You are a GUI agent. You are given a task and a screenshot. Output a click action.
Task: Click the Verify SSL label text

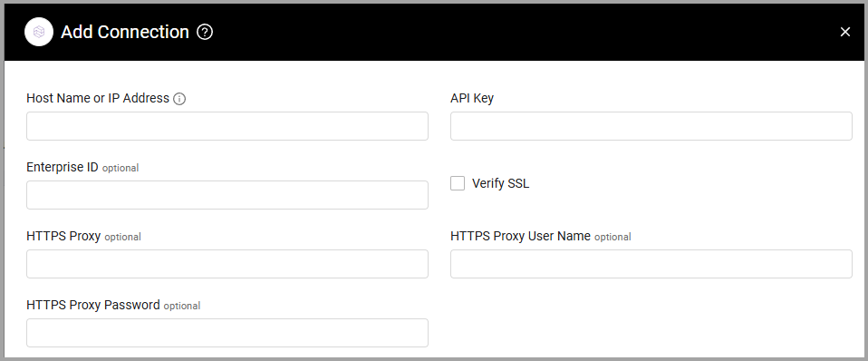(x=500, y=183)
